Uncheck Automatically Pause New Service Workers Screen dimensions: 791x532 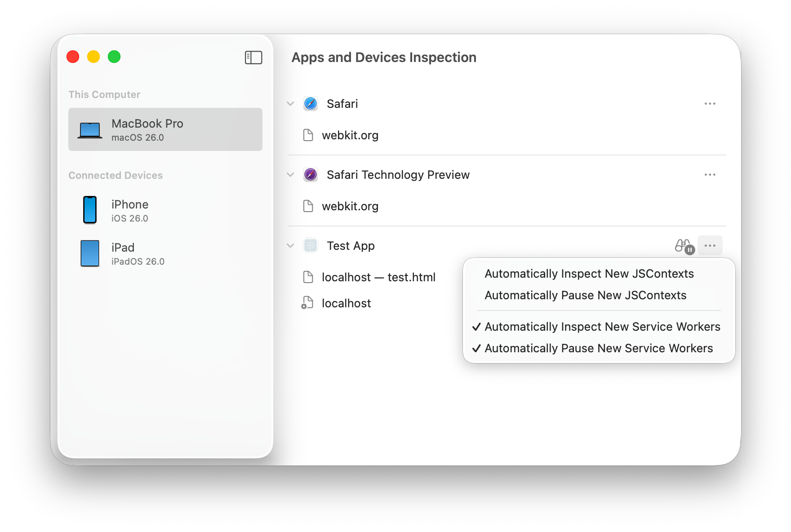pos(599,348)
